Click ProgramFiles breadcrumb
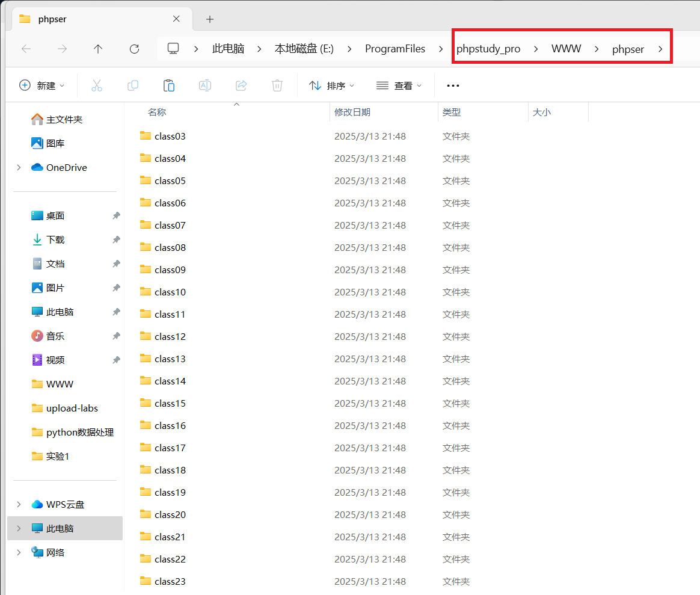 (395, 49)
